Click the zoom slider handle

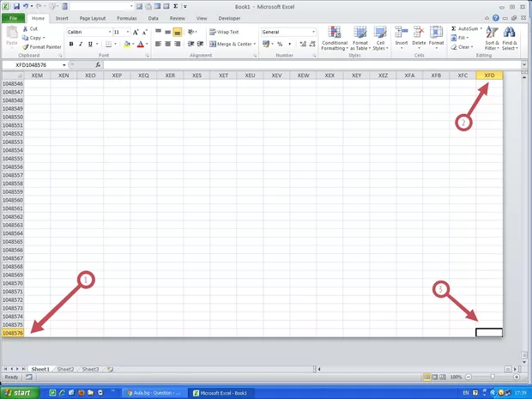point(493,377)
